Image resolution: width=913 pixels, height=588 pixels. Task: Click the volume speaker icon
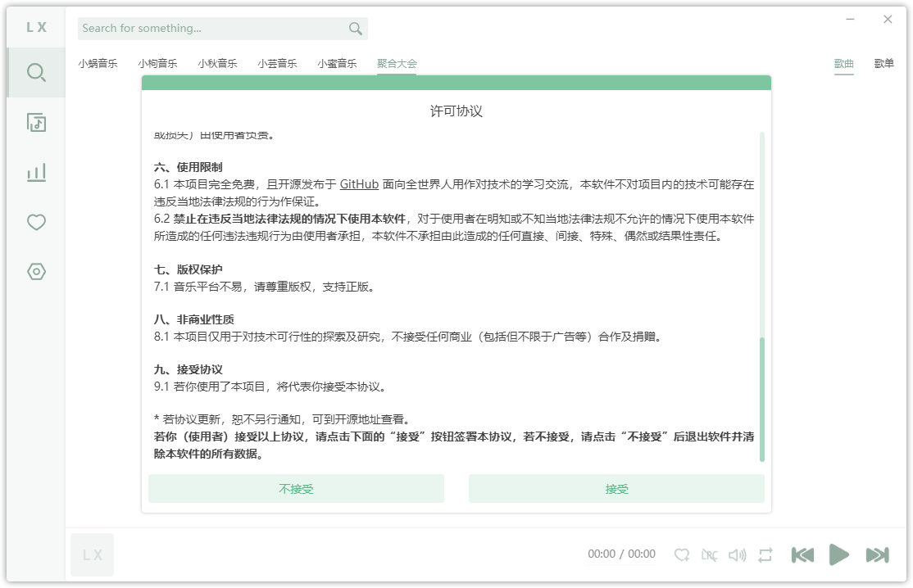pos(736,554)
